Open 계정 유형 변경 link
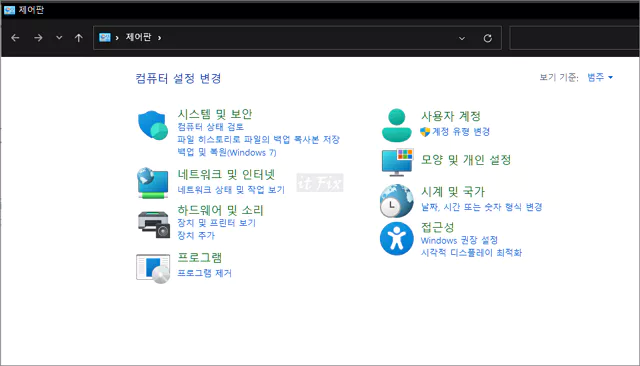The width and height of the screenshot is (640, 366). click(461, 132)
